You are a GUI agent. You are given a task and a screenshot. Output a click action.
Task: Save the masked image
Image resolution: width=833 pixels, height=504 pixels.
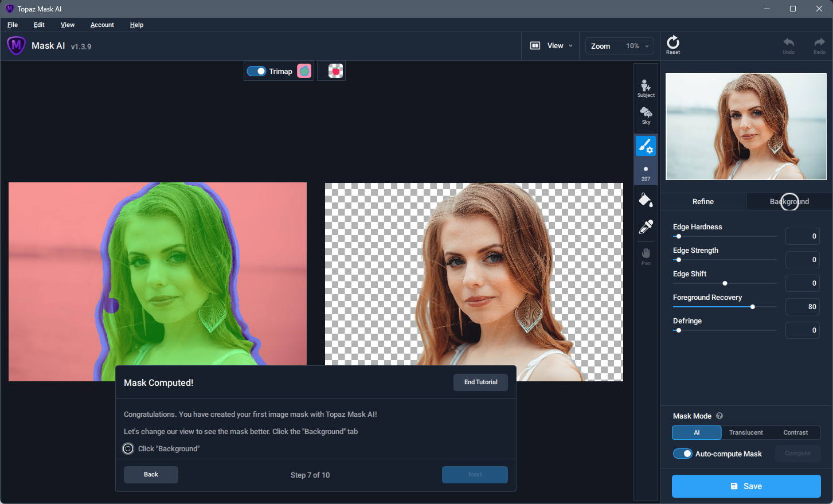[746, 486]
